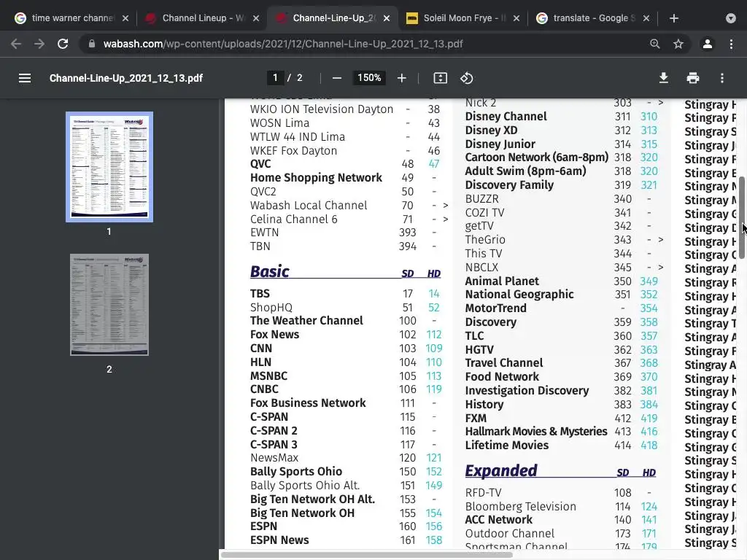Close the translate Google tab
This screenshot has width=747, height=560.
[646, 18]
